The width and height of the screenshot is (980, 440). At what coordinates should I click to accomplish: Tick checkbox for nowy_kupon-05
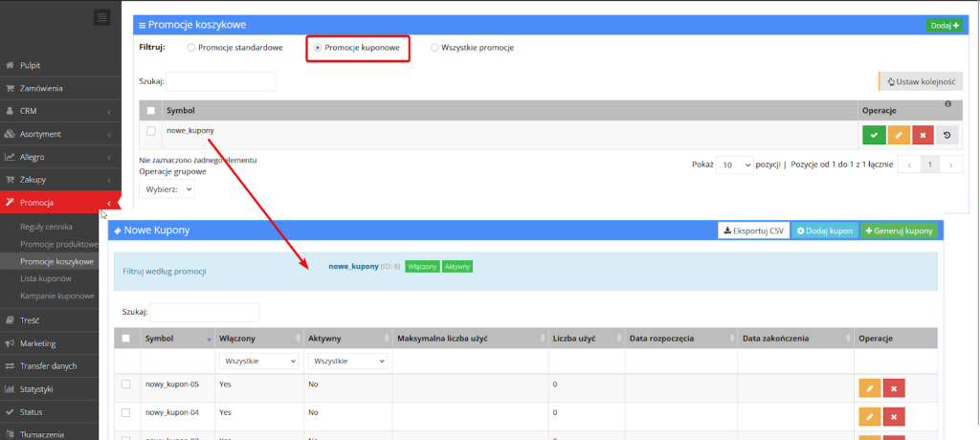125,385
